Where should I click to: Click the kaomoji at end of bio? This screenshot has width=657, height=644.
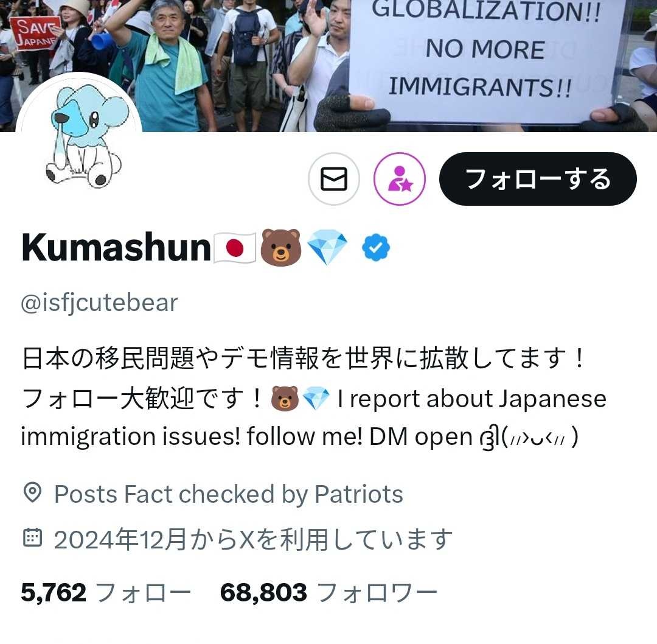(x=530, y=437)
